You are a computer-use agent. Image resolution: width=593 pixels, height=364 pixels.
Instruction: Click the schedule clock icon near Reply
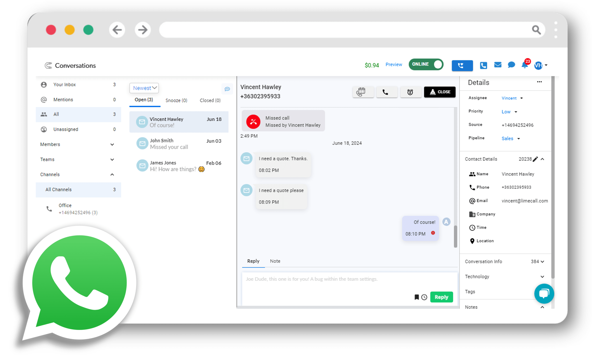tap(424, 297)
